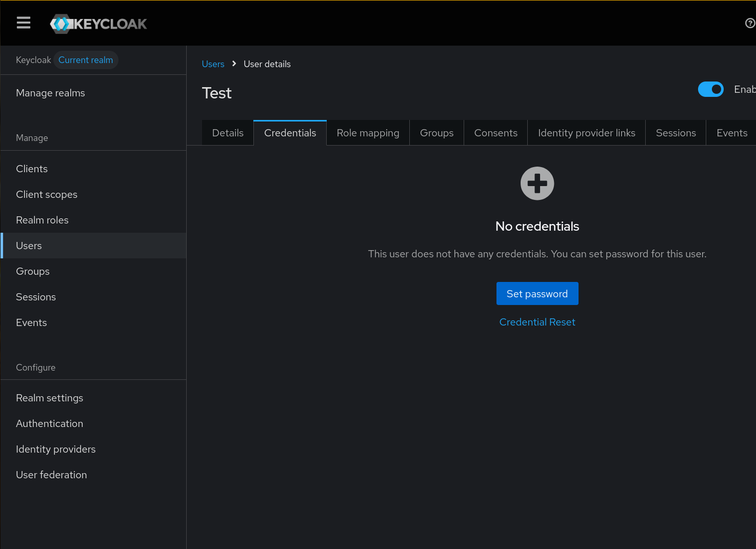Click the Credential Reset link
This screenshot has height=549, width=756.
tap(537, 322)
